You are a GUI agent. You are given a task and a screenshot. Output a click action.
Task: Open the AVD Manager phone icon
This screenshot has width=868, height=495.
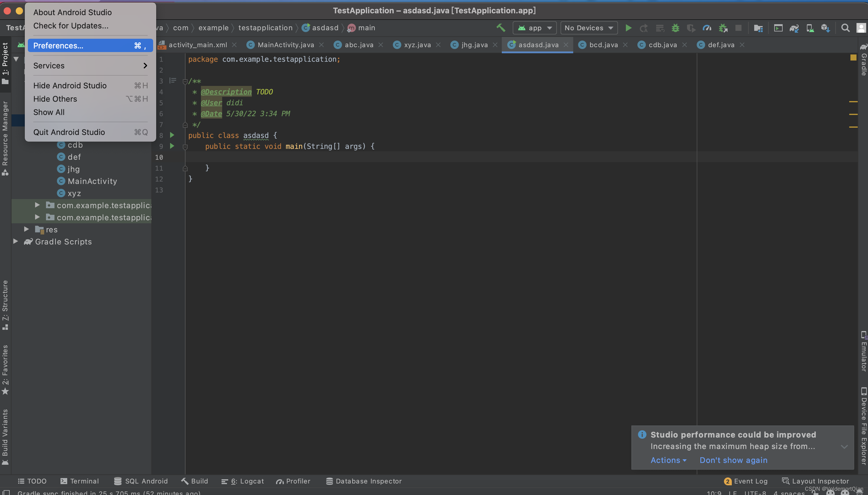point(810,28)
